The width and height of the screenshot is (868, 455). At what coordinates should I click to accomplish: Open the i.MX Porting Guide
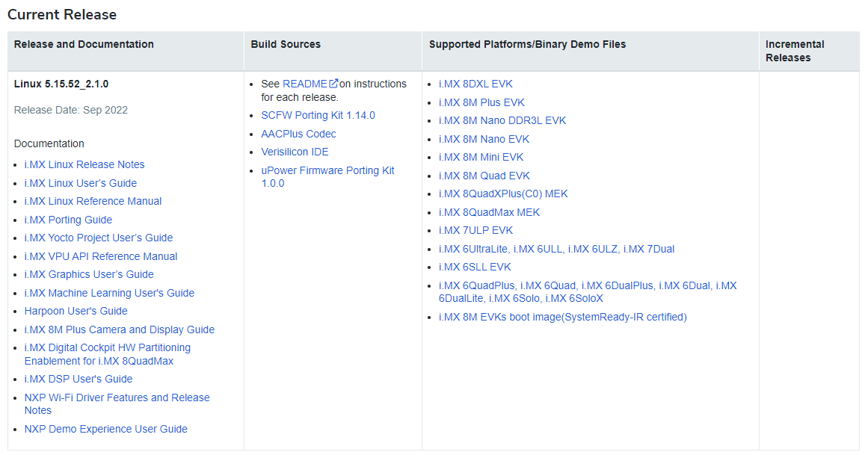tap(68, 220)
